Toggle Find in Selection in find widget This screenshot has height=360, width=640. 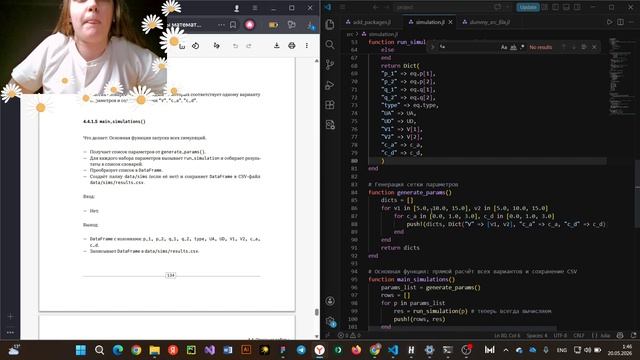584,47
